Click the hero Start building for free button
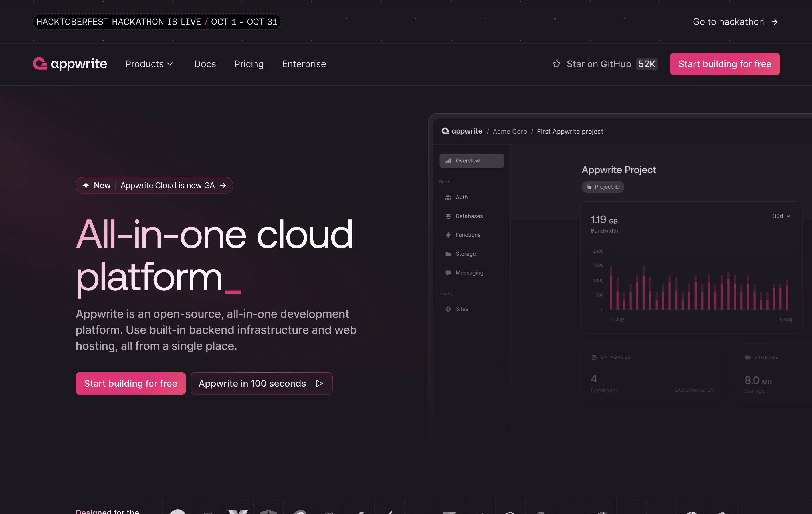This screenshot has width=812, height=514. coord(130,384)
